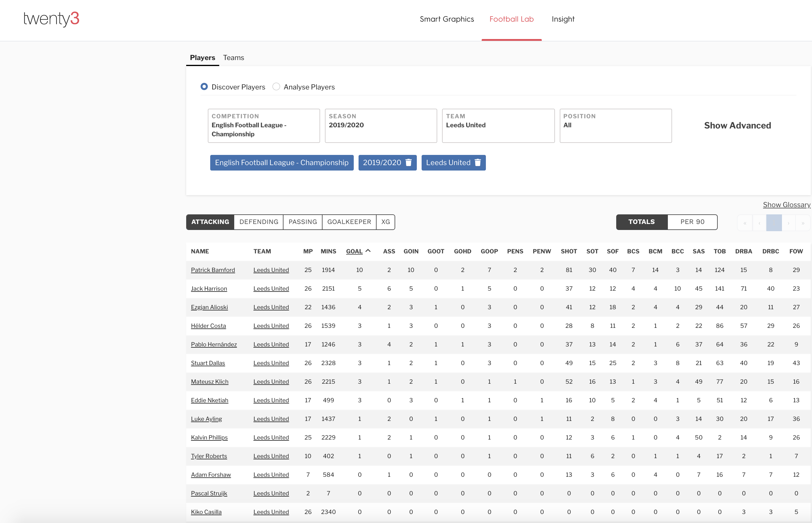Open Luke Ayling's player link
This screenshot has width=812, height=523.
[207, 419]
